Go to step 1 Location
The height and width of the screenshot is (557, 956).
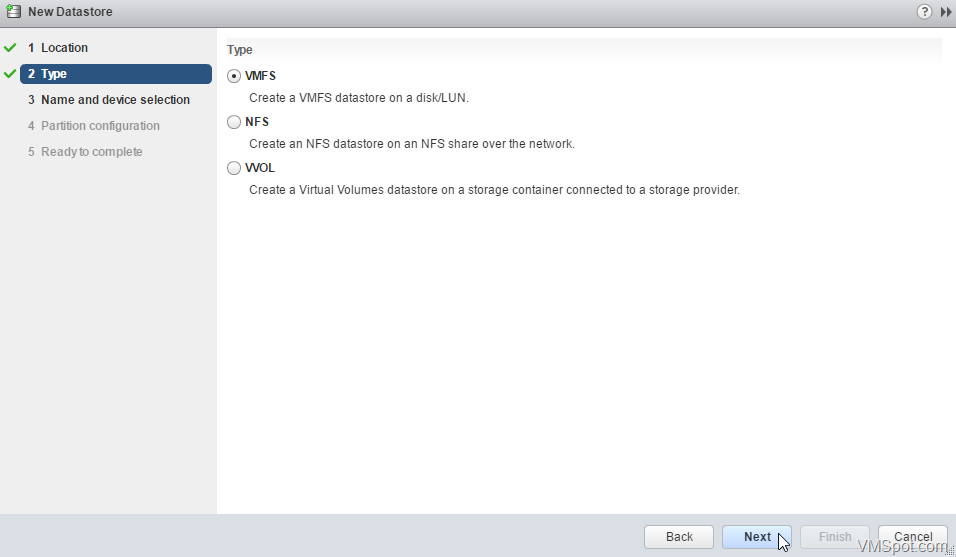(x=58, y=48)
